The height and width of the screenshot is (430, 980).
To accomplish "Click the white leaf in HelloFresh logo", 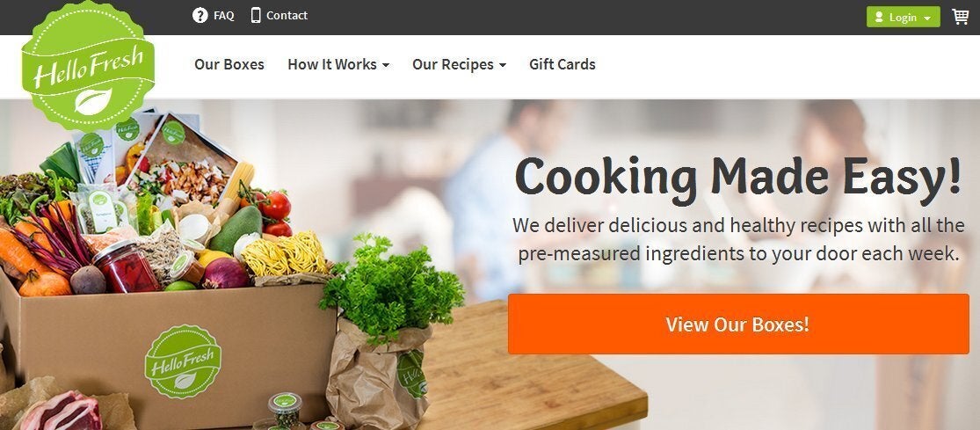I will tap(93, 102).
